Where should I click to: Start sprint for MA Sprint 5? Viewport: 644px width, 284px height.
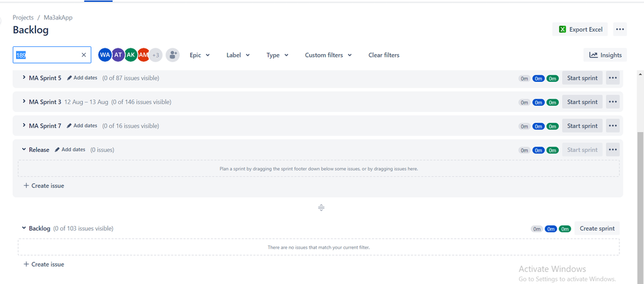click(582, 78)
